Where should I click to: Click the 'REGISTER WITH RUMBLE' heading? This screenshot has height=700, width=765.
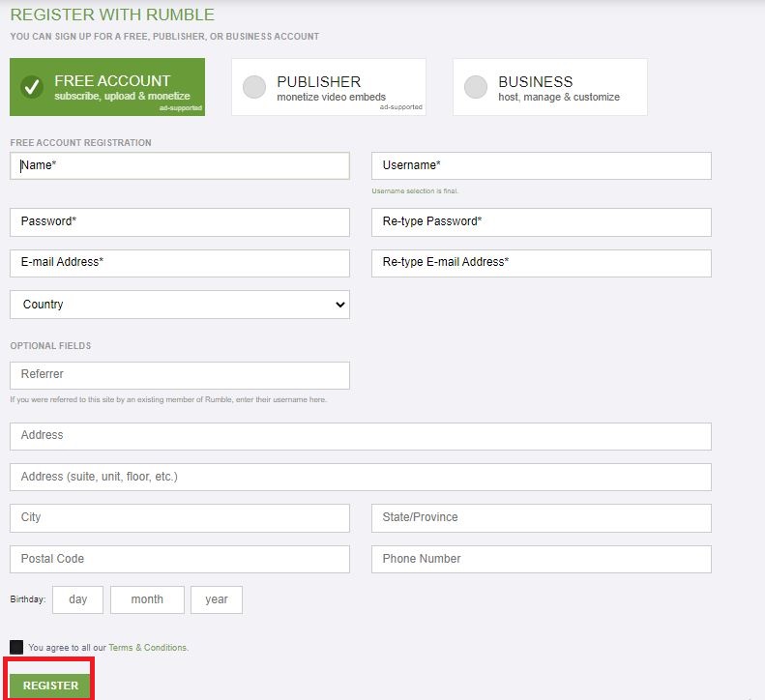[x=112, y=15]
